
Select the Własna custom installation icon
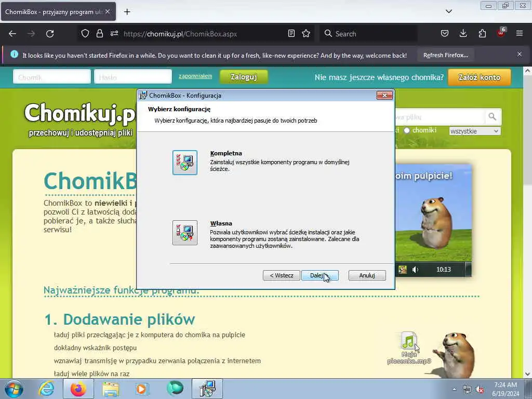click(x=184, y=232)
